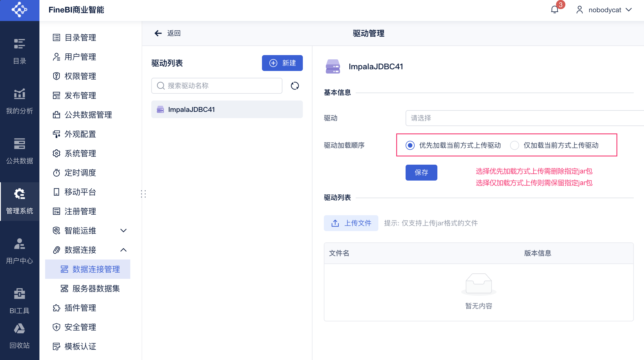Viewport: 644px width, 360px height.
Task: Click the 权限管理 shield icon
Action: tap(56, 76)
